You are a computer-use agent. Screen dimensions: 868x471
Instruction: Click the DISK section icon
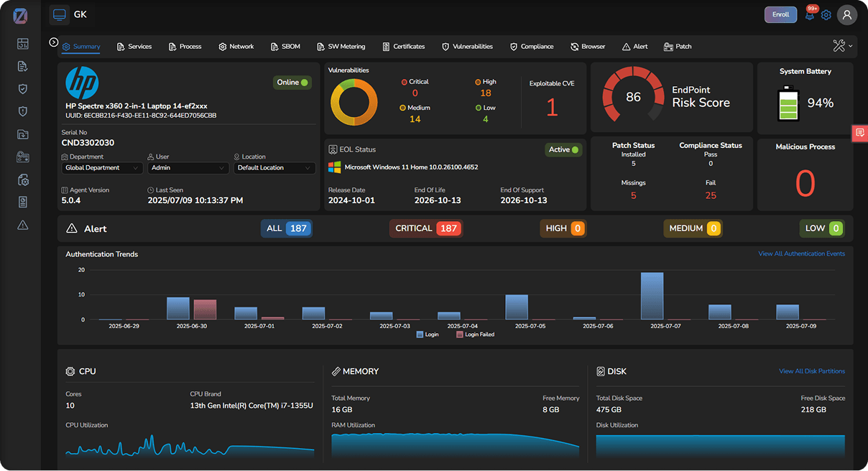tap(601, 371)
